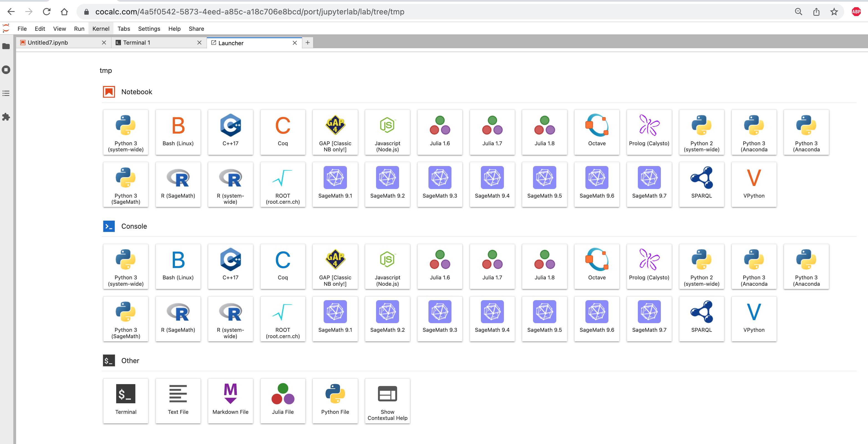Viewport: 868px width, 444px height.
Task: Open the Help menu
Action: pyautogui.click(x=174, y=29)
